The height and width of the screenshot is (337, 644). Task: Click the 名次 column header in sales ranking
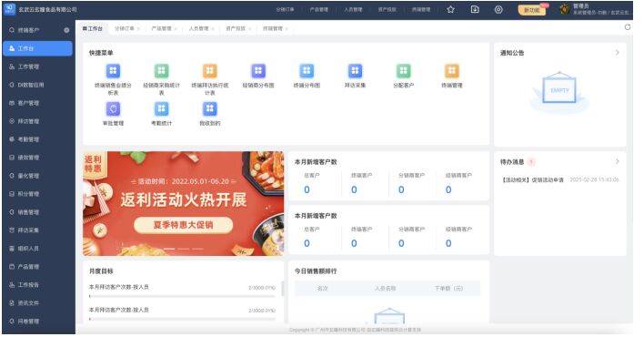point(323,289)
